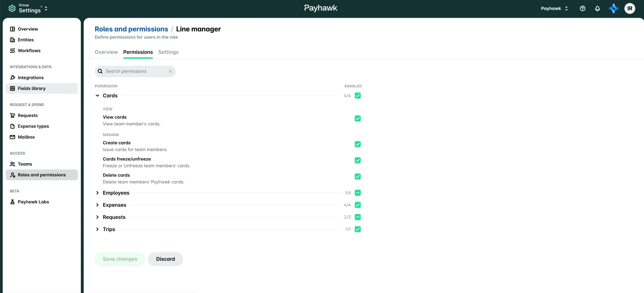The width and height of the screenshot is (644, 293).
Task: Click the Fields library icon
Action: point(13,88)
